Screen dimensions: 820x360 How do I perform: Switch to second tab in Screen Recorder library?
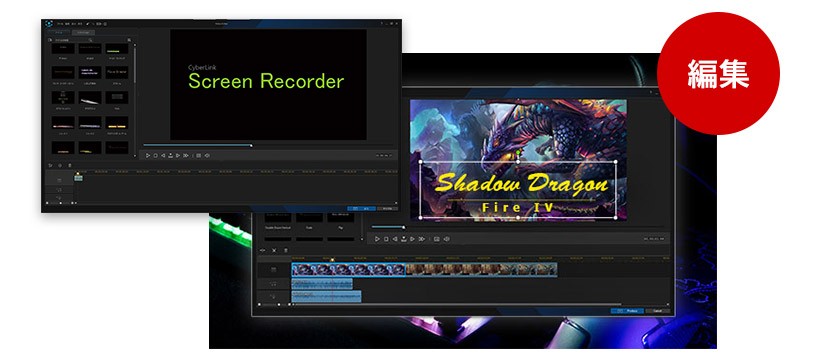pyautogui.click(x=83, y=32)
